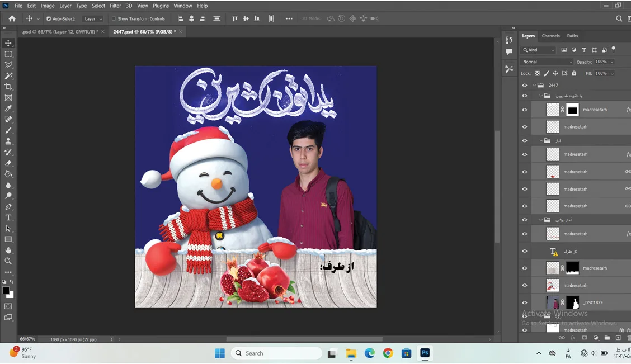Viewport: 631px width, 364px height.
Task: Open the layer filter Kind dropdown
Action: pos(539,50)
